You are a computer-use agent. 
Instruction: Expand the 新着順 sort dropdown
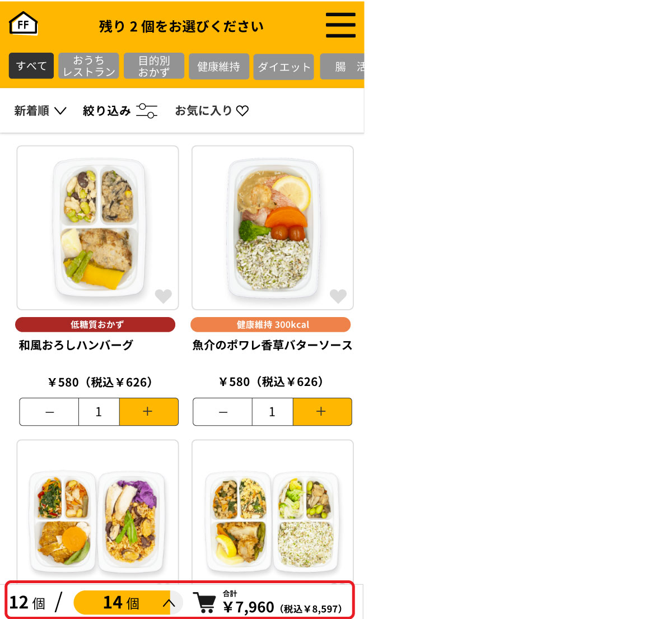point(40,110)
